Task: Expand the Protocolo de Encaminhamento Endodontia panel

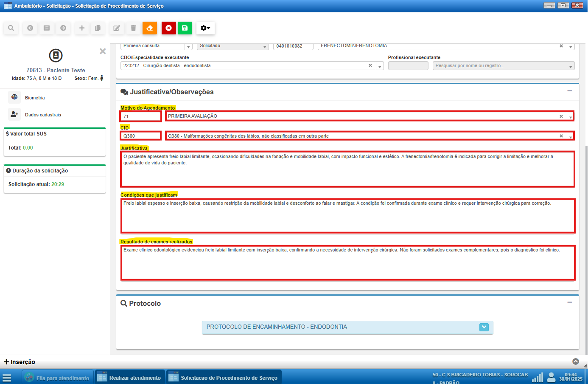Action: [x=484, y=327]
